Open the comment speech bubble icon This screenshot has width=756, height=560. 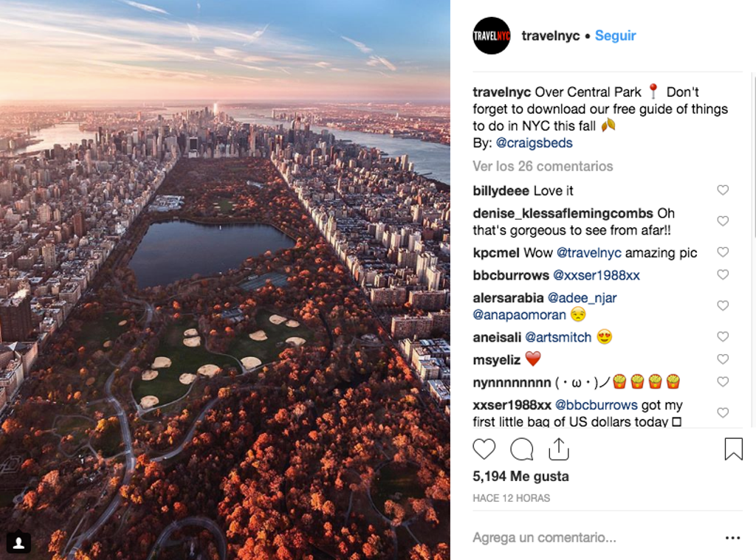point(522,449)
